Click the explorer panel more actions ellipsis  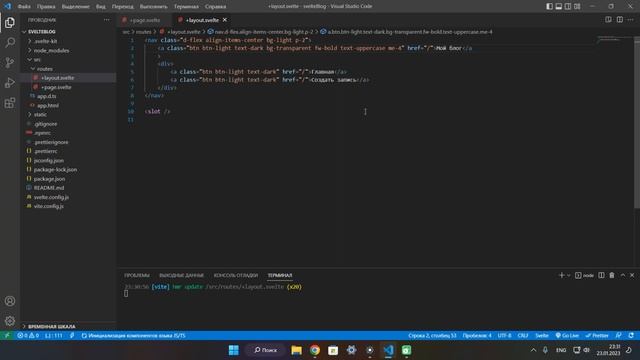pos(107,20)
